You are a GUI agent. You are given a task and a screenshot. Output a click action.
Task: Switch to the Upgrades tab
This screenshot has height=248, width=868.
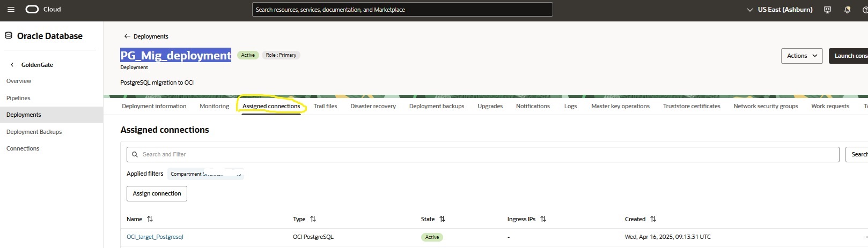click(490, 106)
